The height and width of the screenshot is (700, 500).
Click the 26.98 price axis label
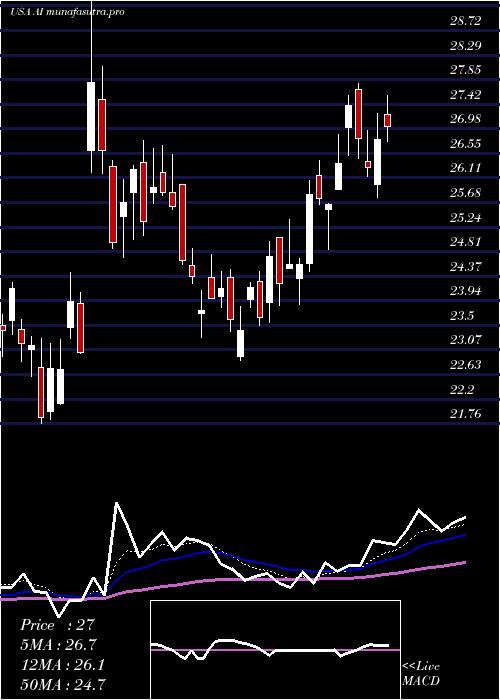point(466,119)
